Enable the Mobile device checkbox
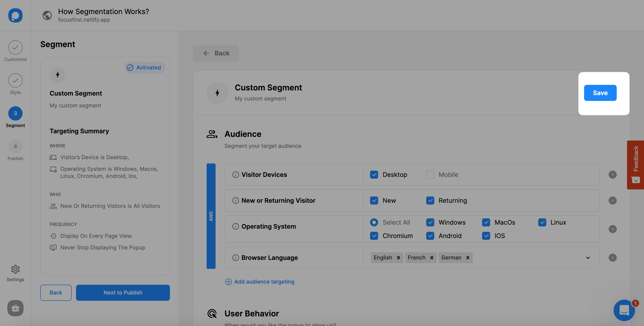644x326 pixels. pyautogui.click(x=430, y=175)
